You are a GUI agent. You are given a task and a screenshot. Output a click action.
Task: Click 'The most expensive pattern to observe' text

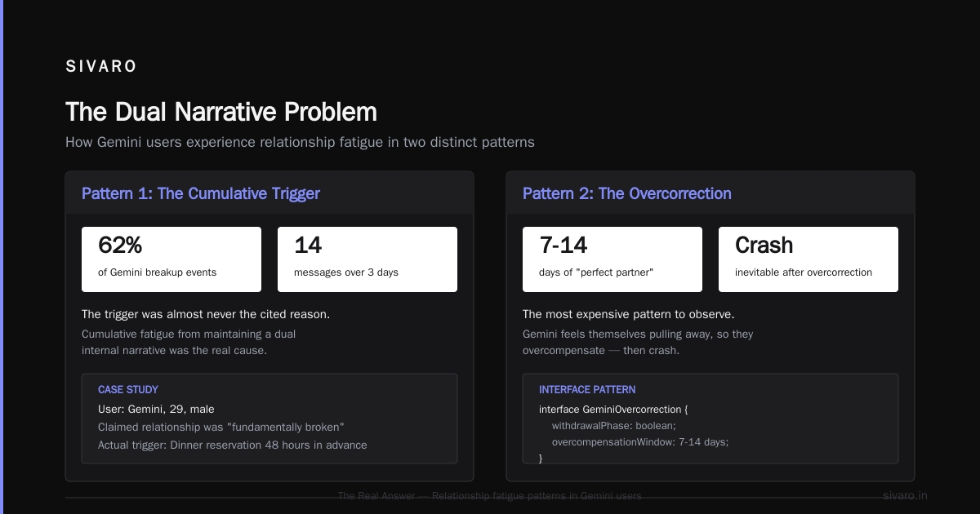pos(627,314)
